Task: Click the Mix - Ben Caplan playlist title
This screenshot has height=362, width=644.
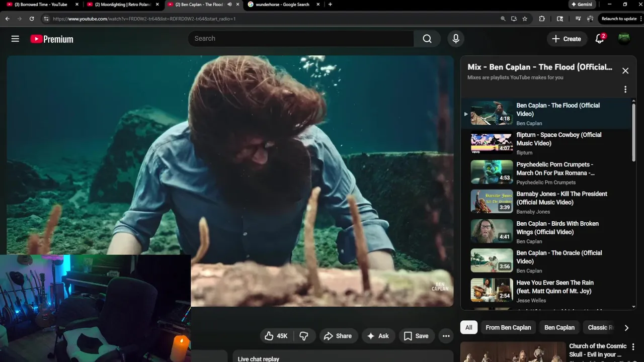Action: pos(540,67)
